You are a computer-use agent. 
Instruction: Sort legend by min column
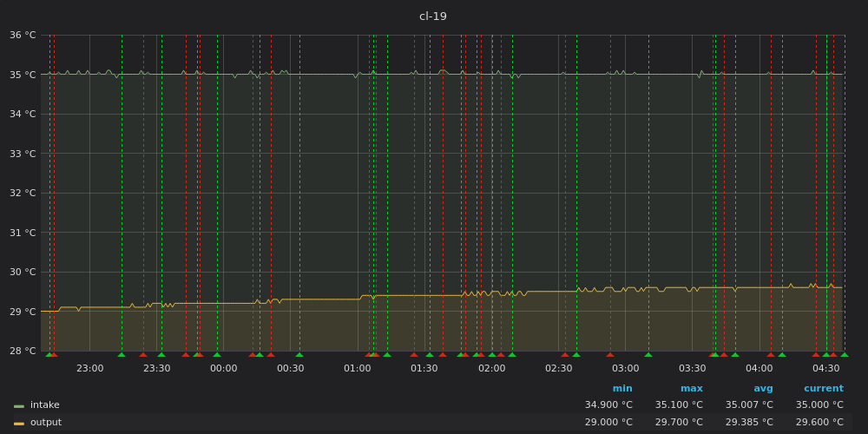coord(621,389)
